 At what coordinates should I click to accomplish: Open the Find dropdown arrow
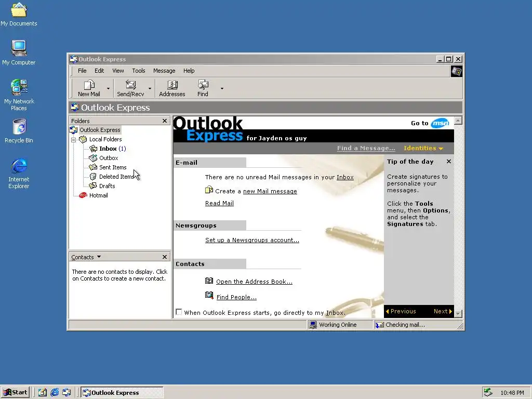coord(222,88)
